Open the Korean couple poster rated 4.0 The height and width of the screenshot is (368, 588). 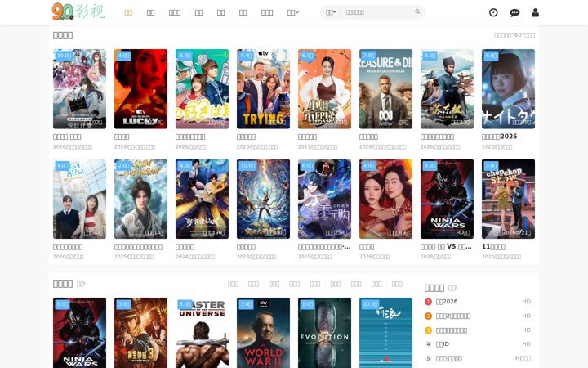(79, 199)
